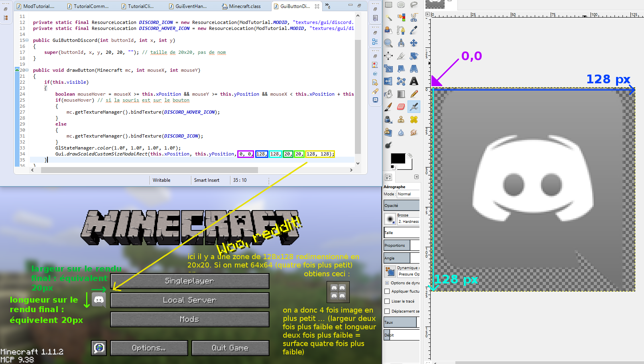The width and height of the screenshot is (644, 364).
Task: Pick the Eraser tool
Action: tap(401, 107)
